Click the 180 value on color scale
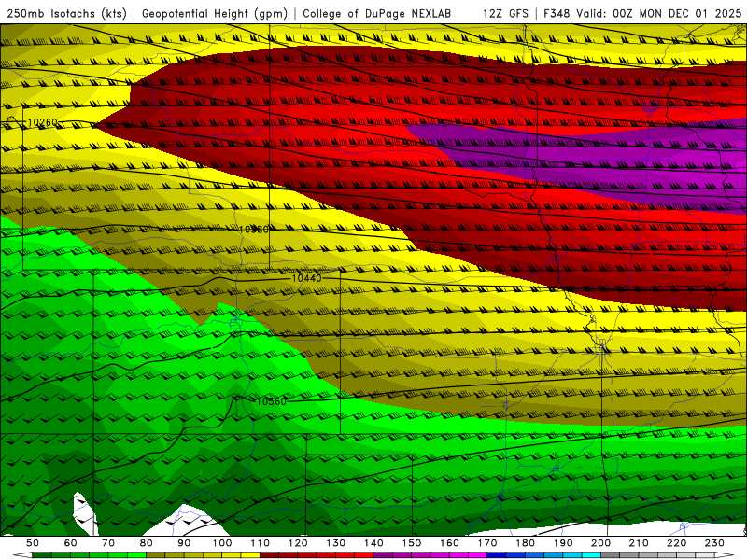Screen dimensions: 747x560 tap(526, 543)
